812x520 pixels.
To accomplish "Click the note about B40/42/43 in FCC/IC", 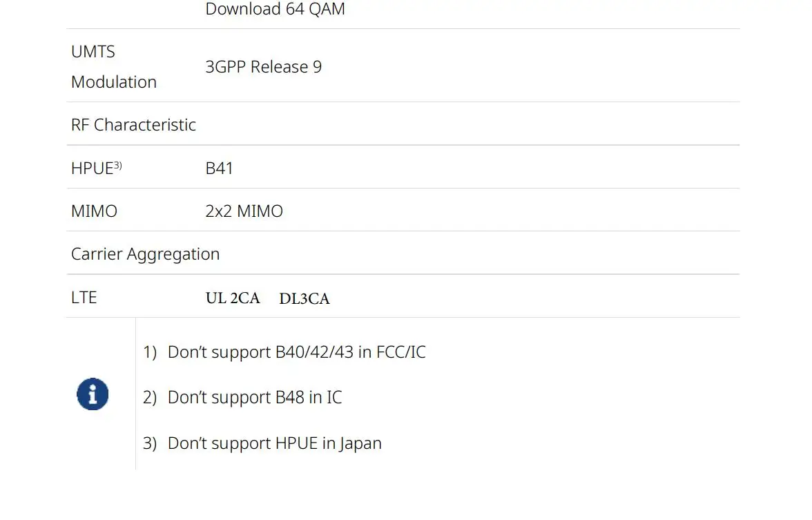I will pyautogui.click(x=296, y=352).
